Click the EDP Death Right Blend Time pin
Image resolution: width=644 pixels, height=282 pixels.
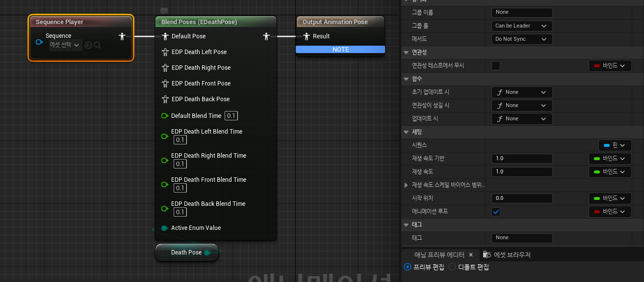[165, 160]
